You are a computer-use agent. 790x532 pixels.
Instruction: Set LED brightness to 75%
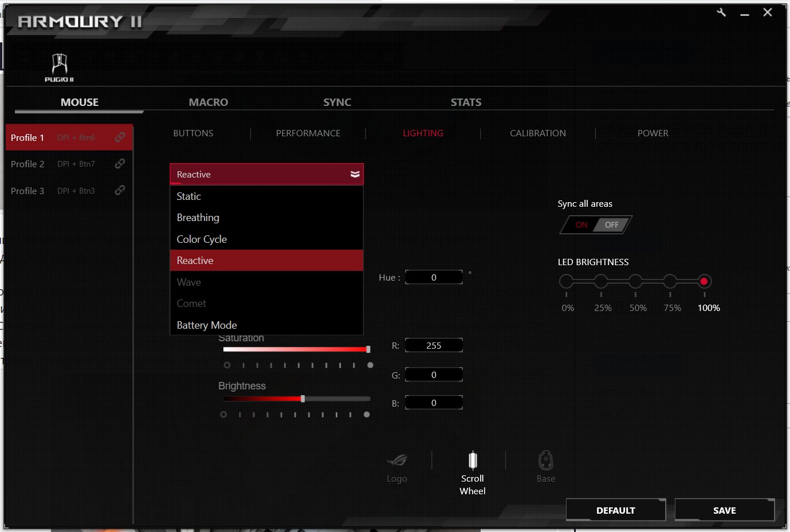click(x=670, y=281)
